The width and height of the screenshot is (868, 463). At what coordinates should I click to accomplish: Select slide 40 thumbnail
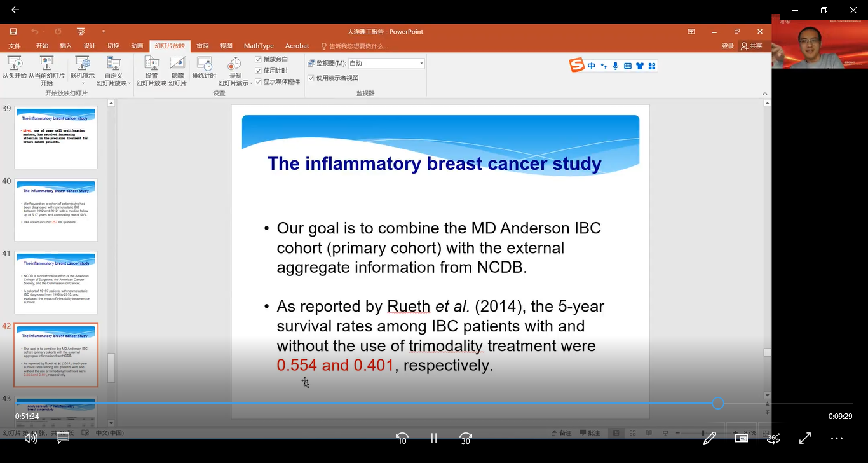pos(56,210)
